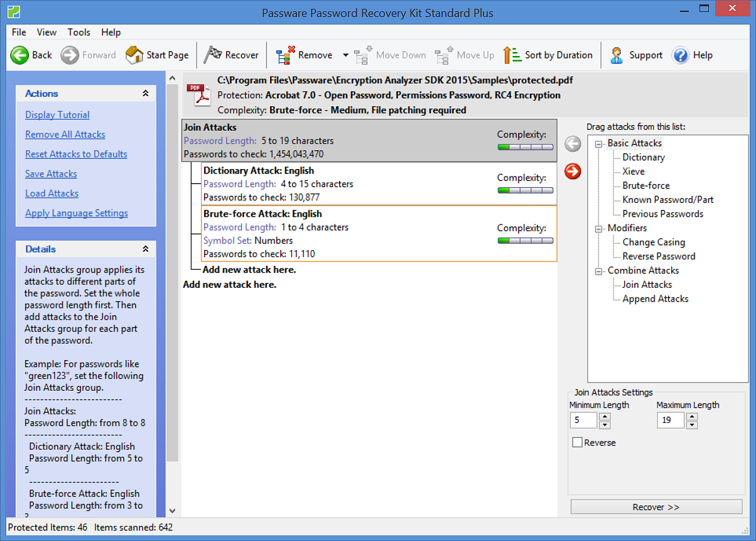This screenshot has width=756, height=541.
Task: Click the red right arrow beside attack list
Action: pyautogui.click(x=573, y=171)
